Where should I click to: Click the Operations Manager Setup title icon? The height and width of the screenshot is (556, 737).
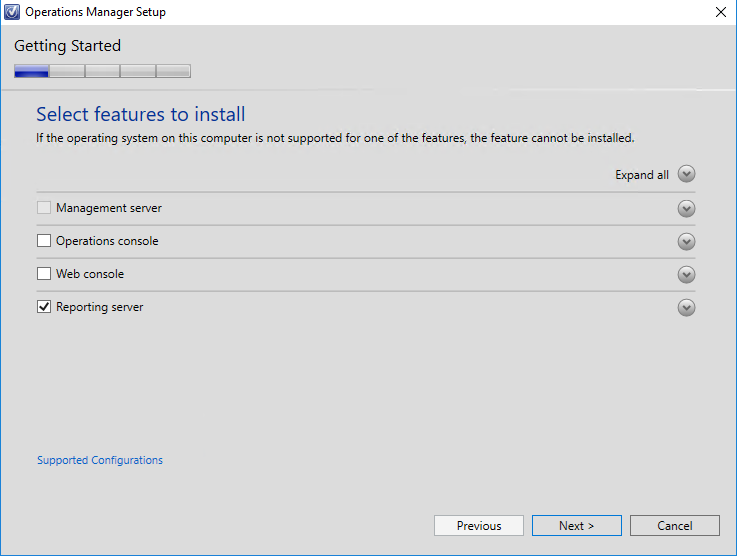pos(11,12)
